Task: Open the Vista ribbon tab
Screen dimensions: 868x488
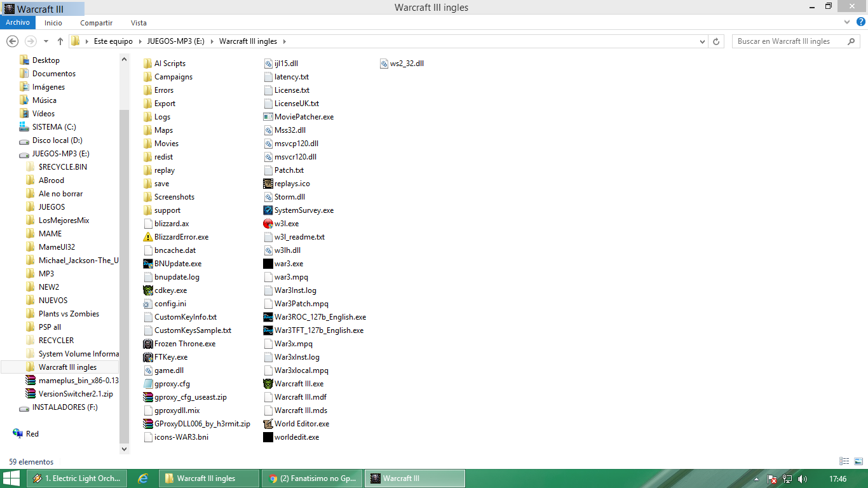Action: click(x=139, y=23)
